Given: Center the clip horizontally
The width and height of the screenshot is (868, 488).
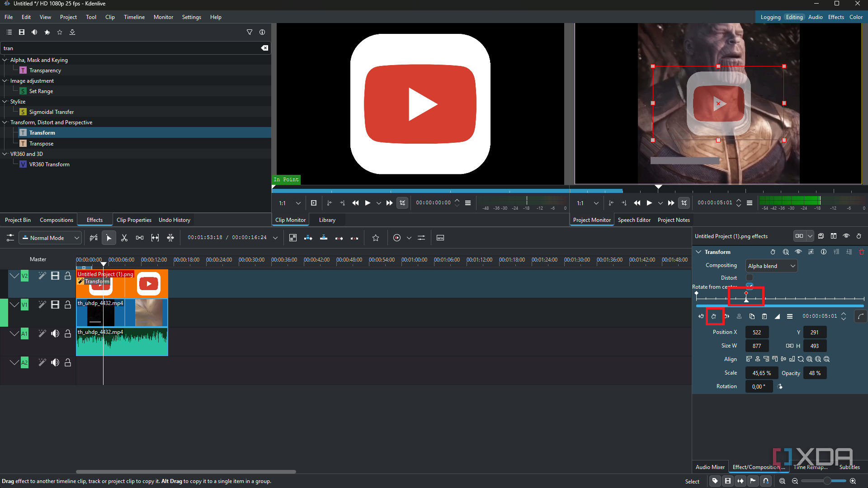Looking at the screenshot, I should [x=758, y=359].
